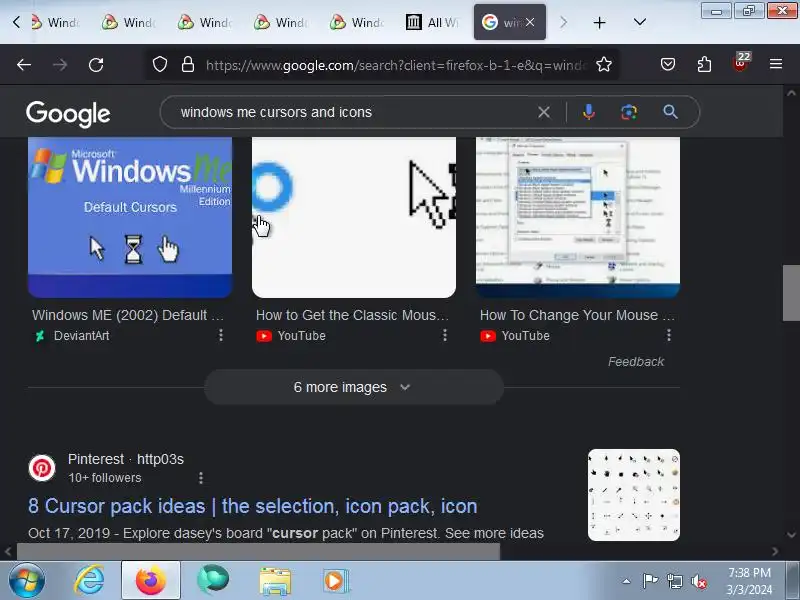Go back with the browser back arrow
The height and width of the screenshot is (600, 800).
24,65
